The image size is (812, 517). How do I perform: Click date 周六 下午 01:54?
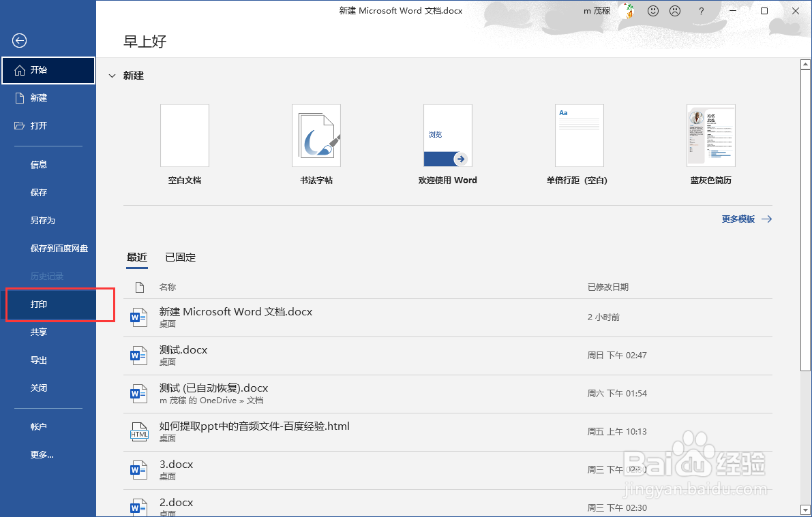(617, 394)
